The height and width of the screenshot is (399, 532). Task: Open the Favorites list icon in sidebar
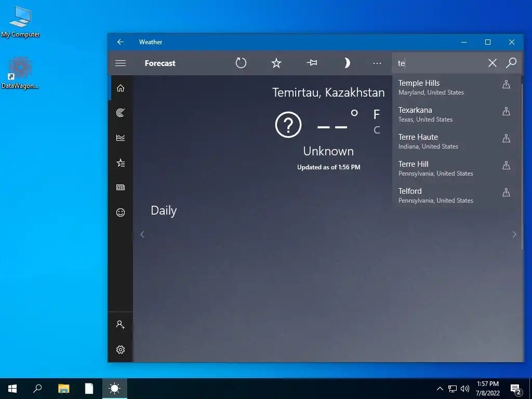pyautogui.click(x=121, y=163)
